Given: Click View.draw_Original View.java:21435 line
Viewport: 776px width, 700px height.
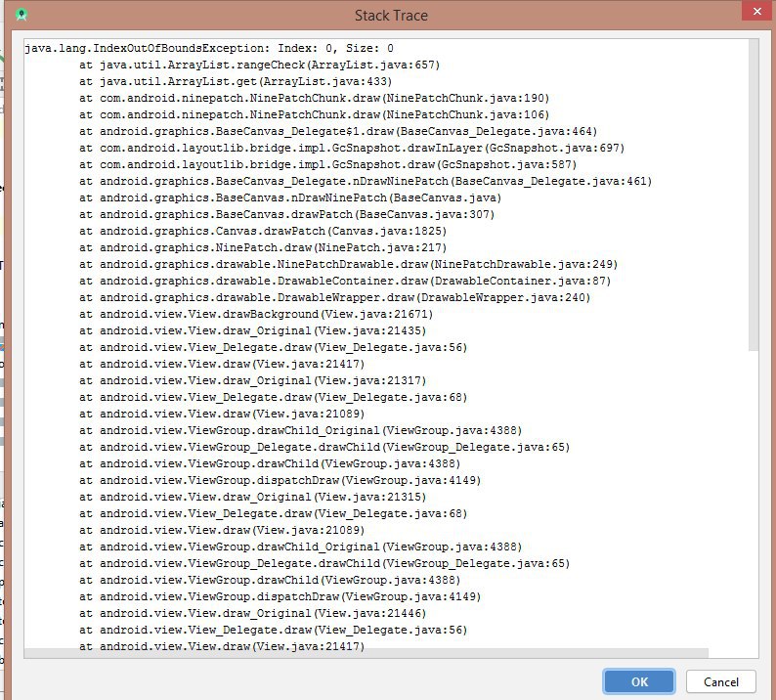Looking at the screenshot, I should (x=252, y=330).
